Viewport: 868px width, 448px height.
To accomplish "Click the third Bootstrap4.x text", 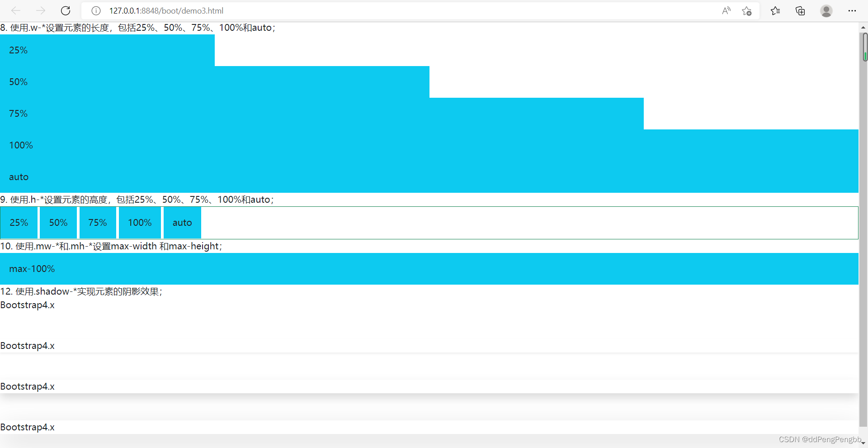I will tap(27, 386).
